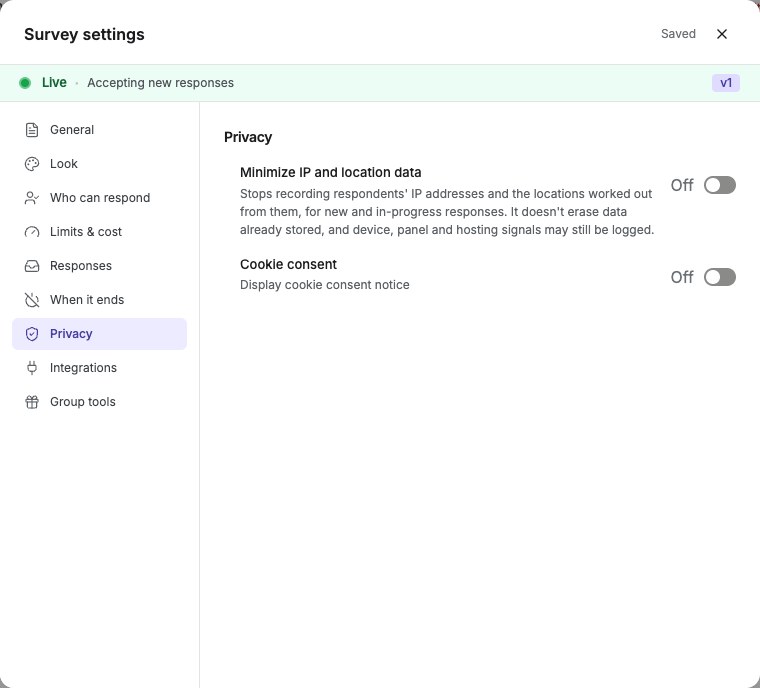Open When it ends settings
Image resolution: width=760 pixels, height=688 pixels.
[x=99, y=300]
